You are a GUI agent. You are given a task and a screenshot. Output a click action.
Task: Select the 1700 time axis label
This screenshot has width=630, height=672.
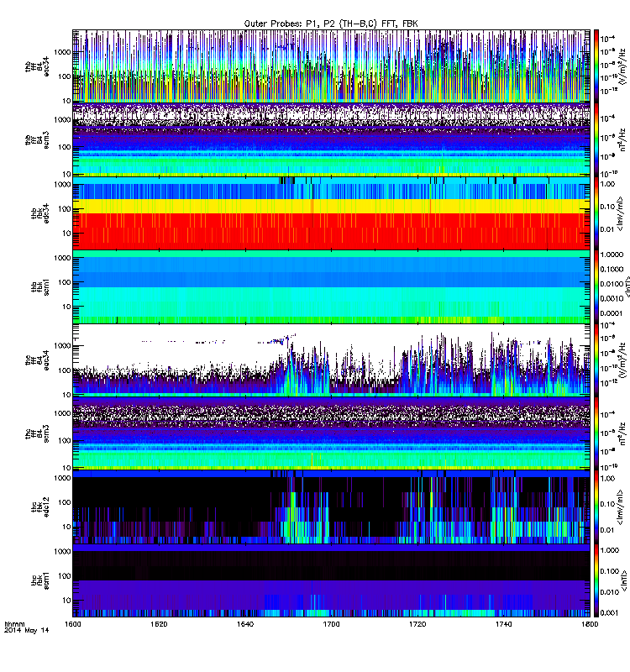click(x=331, y=624)
